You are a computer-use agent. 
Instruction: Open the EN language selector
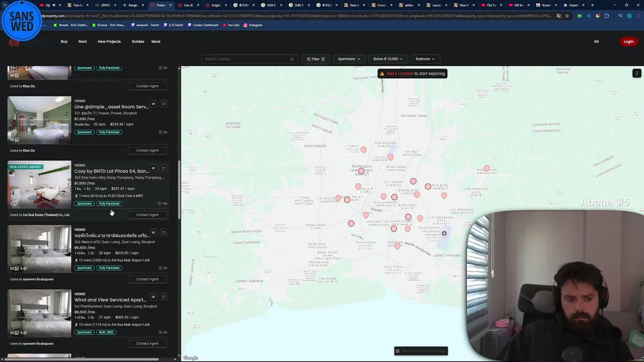pyautogui.click(x=596, y=42)
